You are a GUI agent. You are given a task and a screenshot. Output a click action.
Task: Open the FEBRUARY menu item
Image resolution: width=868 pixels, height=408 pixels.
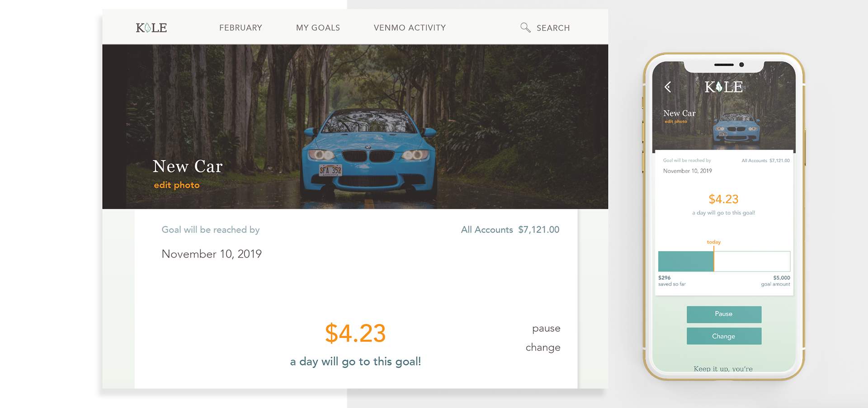[x=241, y=28]
